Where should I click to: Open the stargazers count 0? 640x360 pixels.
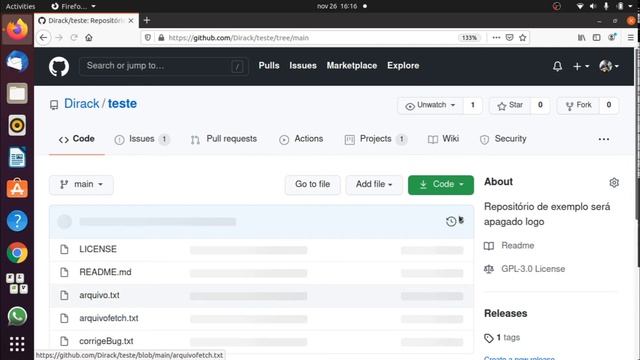tap(540, 105)
